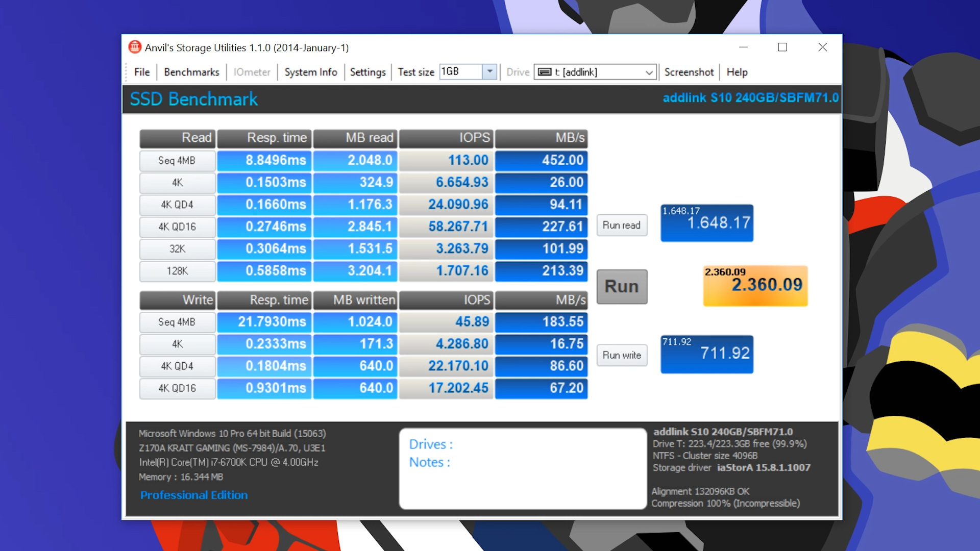Click the File menu item

pyautogui.click(x=141, y=72)
